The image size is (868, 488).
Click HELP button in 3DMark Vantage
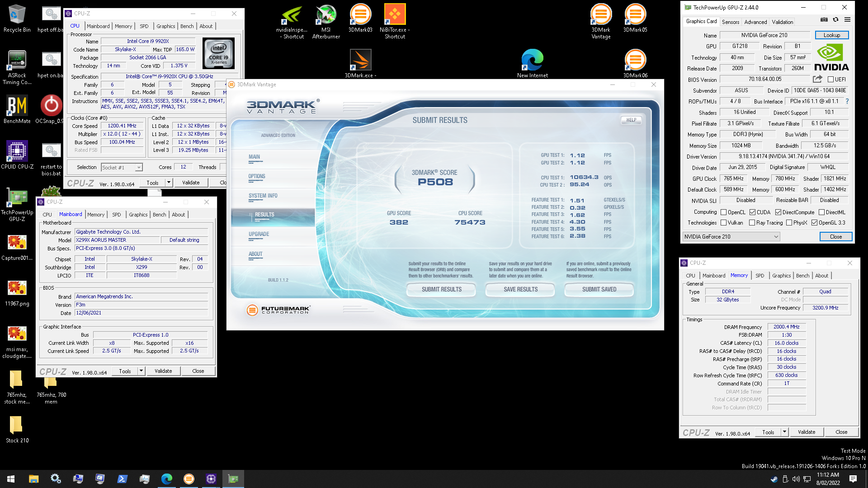pyautogui.click(x=632, y=120)
